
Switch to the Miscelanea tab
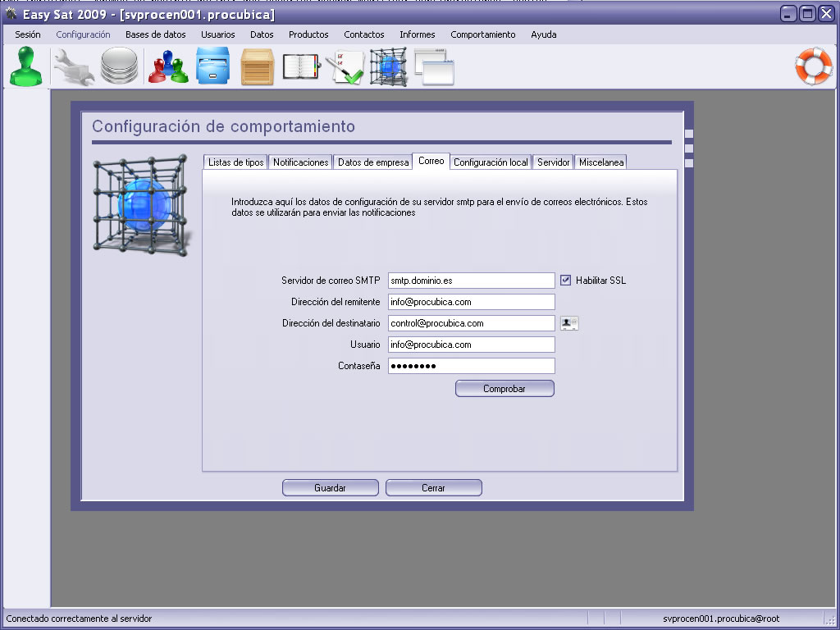(x=601, y=162)
